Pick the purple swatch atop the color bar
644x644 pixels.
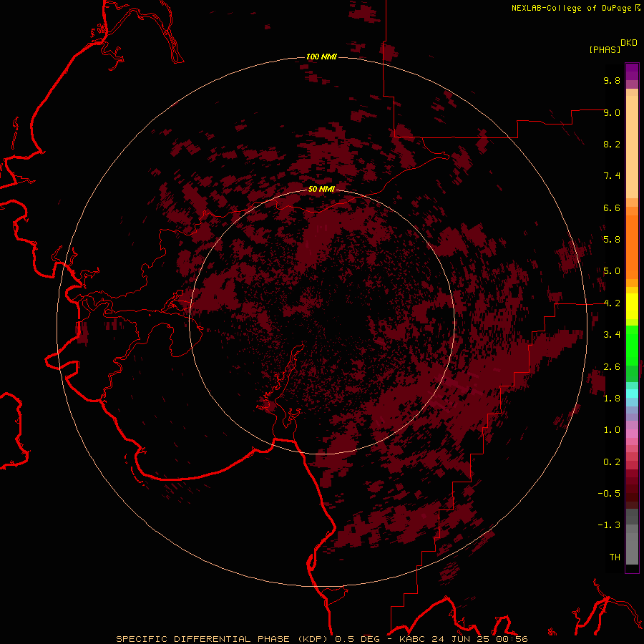[x=632, y=72]
